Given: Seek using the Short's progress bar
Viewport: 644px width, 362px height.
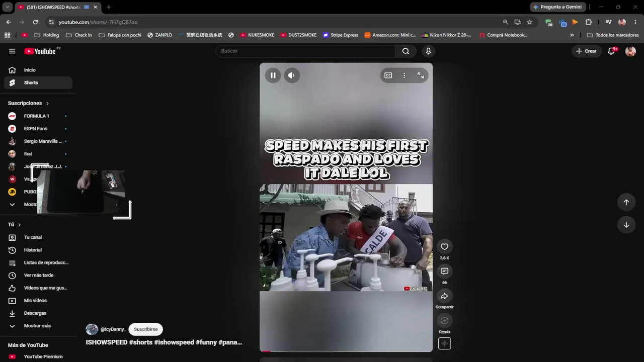Looking at the screenshot, I should pos(346,351).
